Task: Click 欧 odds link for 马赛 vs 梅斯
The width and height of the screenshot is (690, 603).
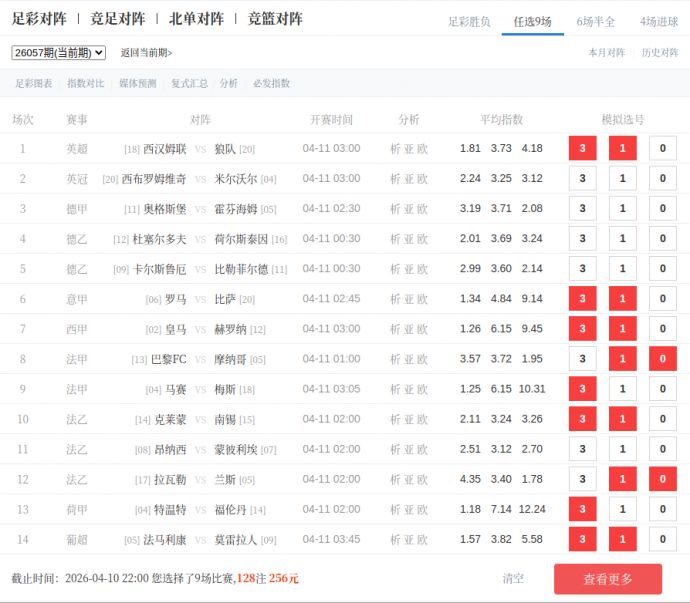Action: tap(423, 389)
